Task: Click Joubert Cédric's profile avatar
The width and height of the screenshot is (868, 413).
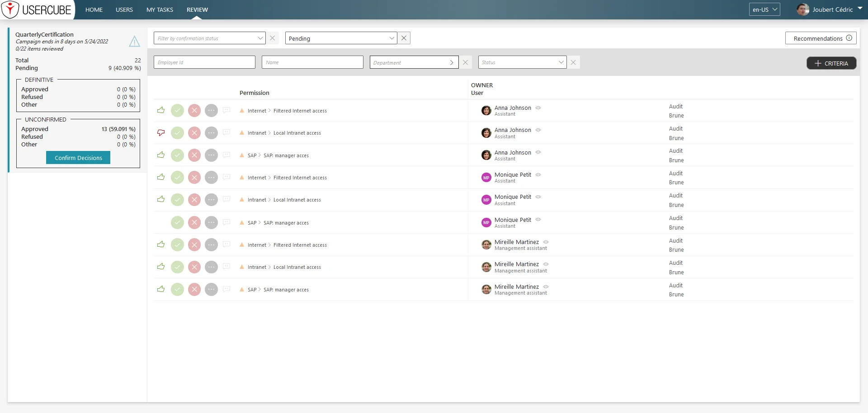Action: 803,9
